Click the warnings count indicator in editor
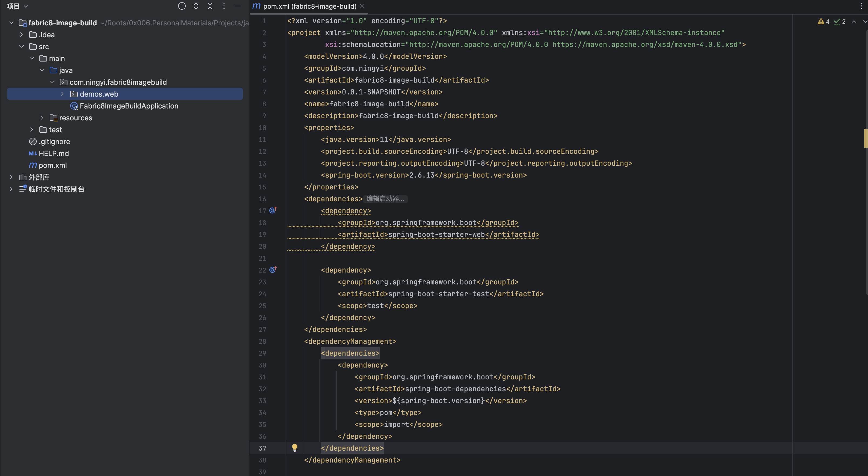Screen dimensions: 868x476 [x=823, y=22]
